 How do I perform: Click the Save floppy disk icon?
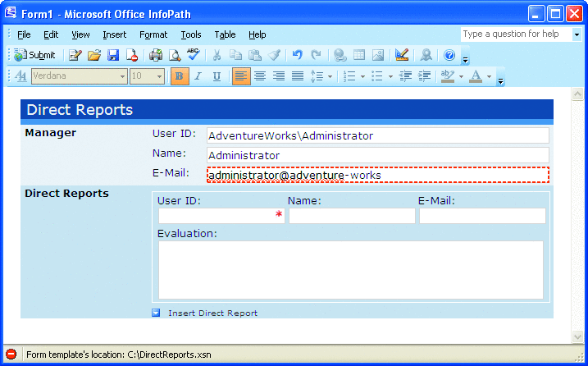click(x=113, y=55)
